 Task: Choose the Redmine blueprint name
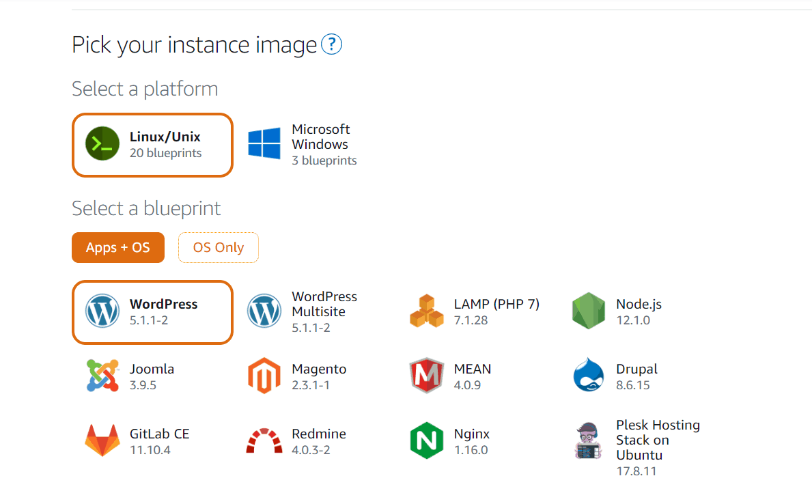pos(319,434)
